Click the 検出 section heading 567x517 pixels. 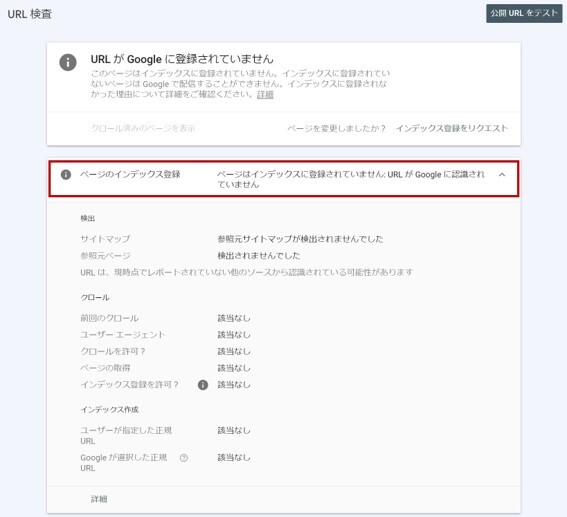pos(88,218)
